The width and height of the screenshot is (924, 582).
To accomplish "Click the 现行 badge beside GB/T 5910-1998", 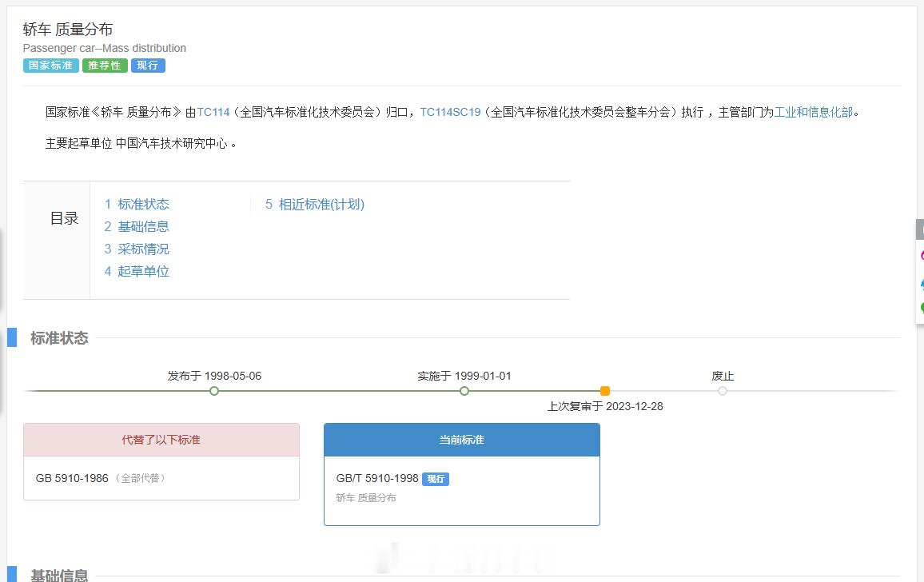I will tap(435, 479).
